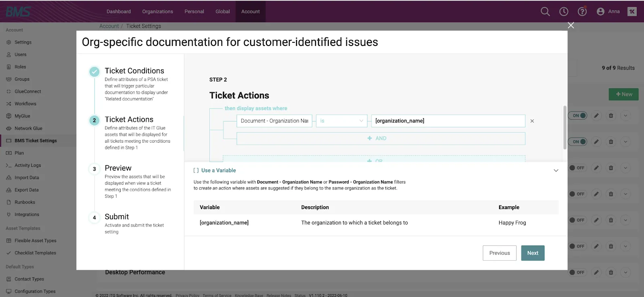This screenshot has height=297, width=644.
Task: Switch to the Organizations tab
Action: tap(157, 12)
